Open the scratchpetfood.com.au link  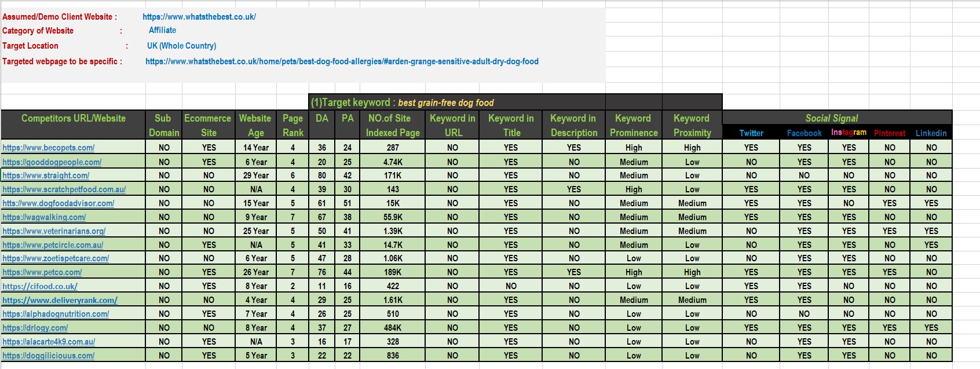click(x=64, y=189)
